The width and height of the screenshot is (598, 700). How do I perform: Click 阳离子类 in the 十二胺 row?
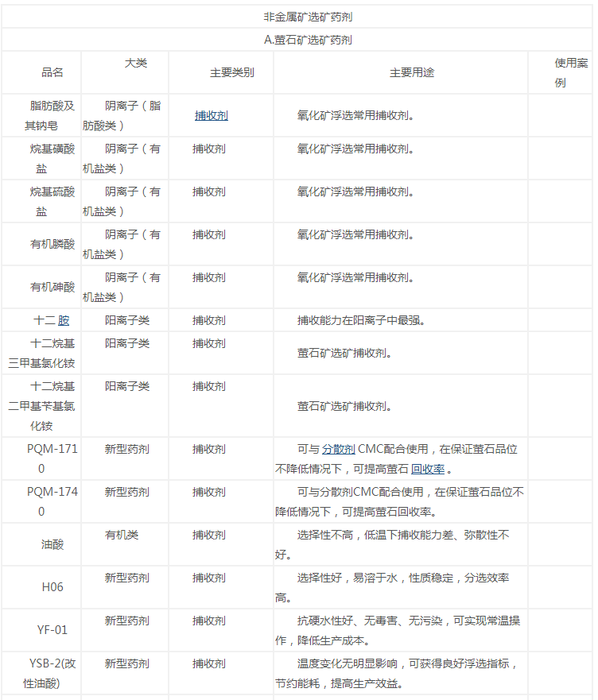(x=127, y=320)
